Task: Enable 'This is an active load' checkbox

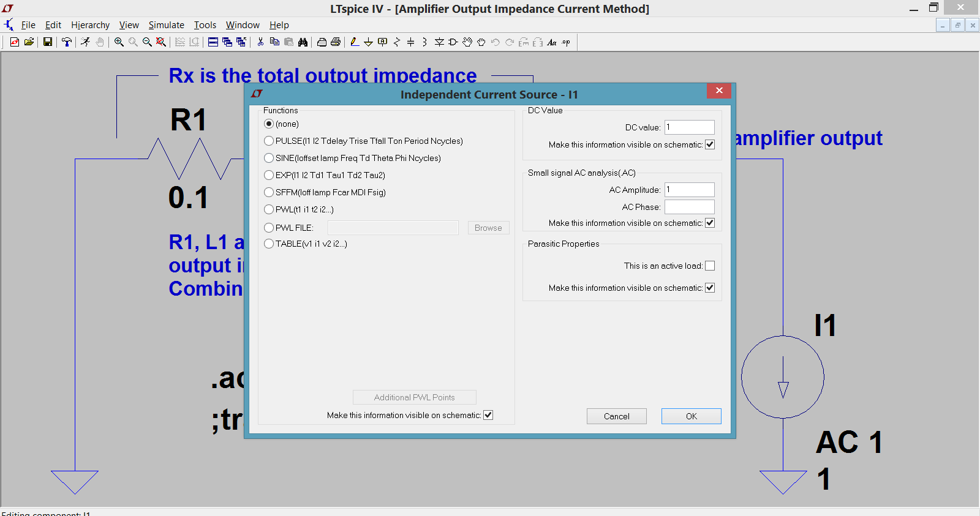Action: [x=710, y=266]
